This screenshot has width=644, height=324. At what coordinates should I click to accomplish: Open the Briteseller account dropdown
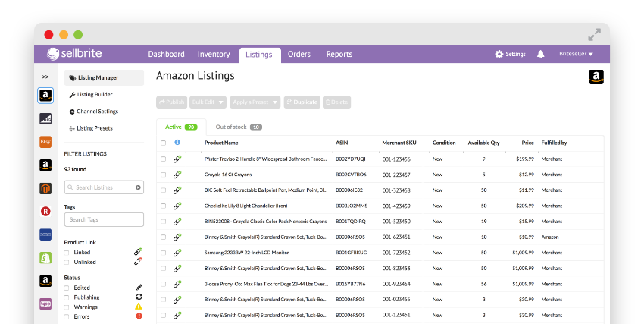click(x=576, y=54)
